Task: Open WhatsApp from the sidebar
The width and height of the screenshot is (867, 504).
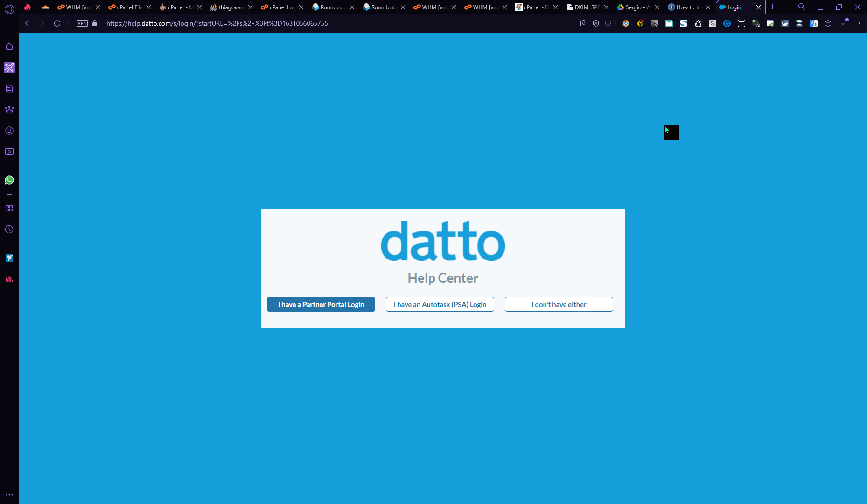Action: (x=9, y=180)
